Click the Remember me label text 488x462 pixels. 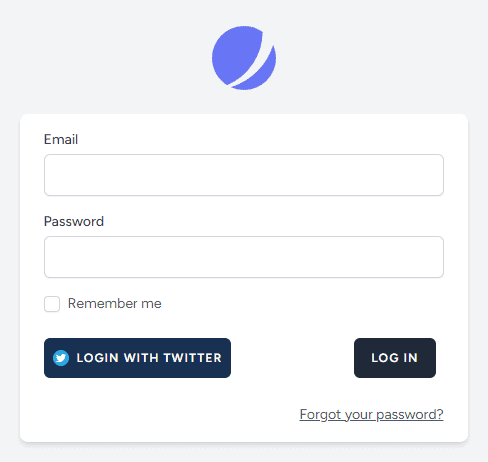click(x=115, y=303)
